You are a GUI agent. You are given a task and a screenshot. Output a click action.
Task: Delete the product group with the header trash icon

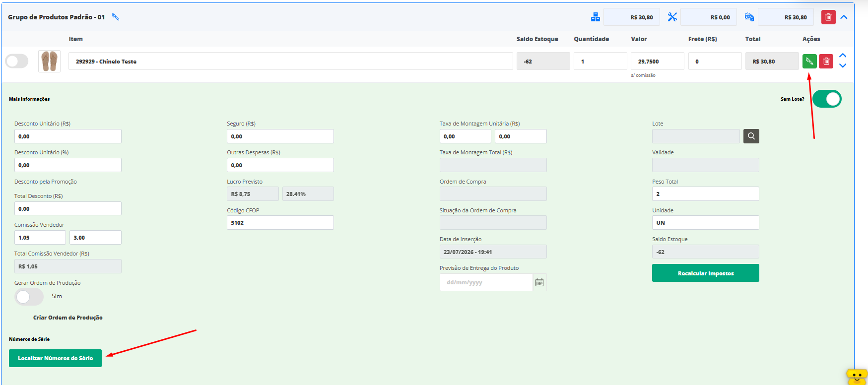pyautogui.click(x=828, y=17)
